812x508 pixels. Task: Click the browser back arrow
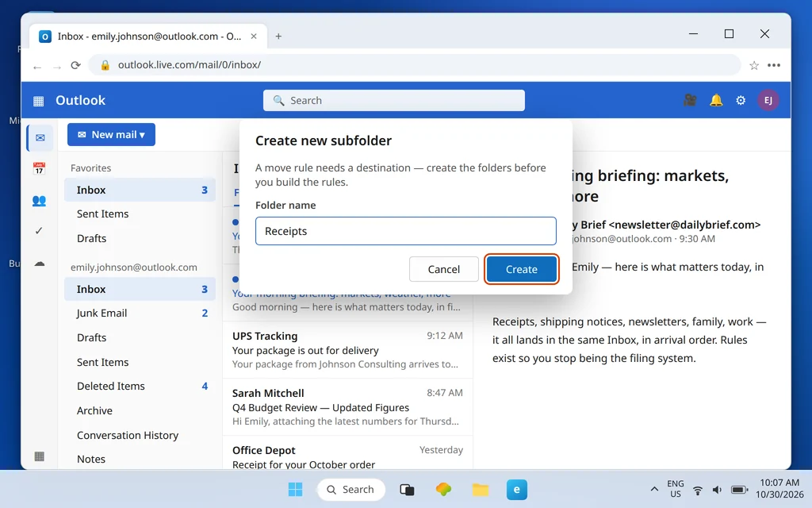click(x=36, y=66)
